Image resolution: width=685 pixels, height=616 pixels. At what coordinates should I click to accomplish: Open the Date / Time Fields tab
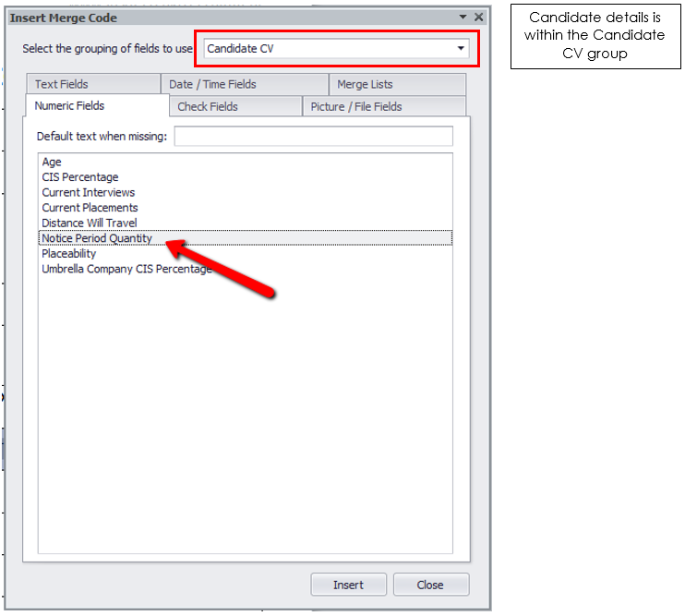click(212, 84)
